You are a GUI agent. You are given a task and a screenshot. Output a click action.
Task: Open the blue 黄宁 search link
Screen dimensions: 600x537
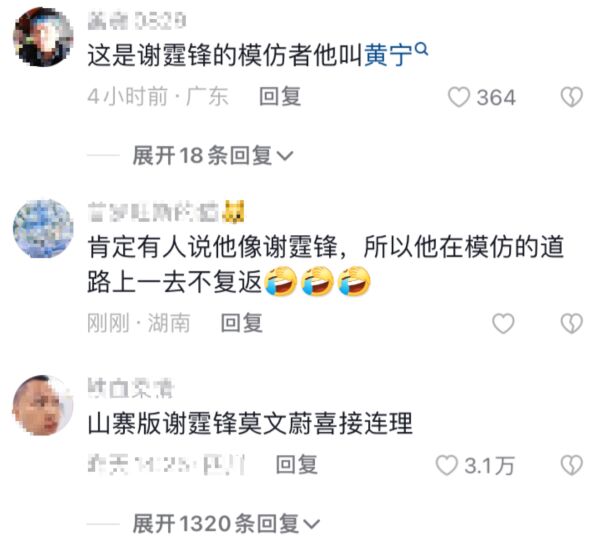click(x=388, y=55)
